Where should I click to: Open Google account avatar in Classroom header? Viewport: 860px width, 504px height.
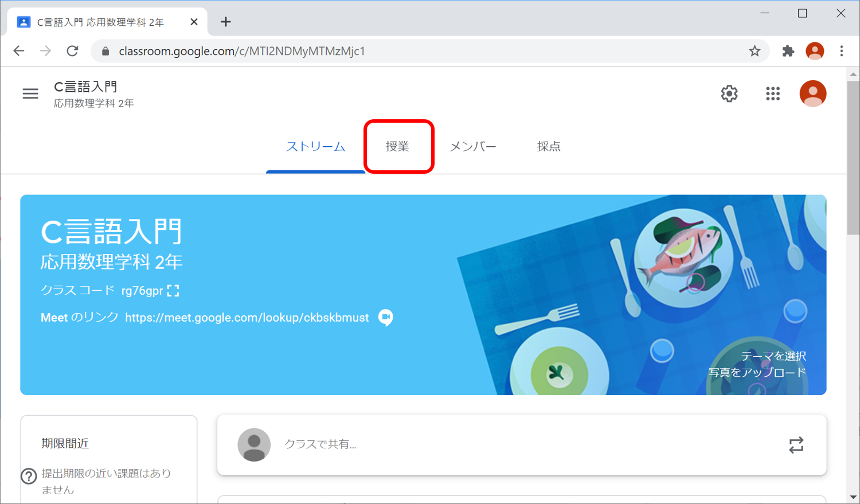[813, 93]
